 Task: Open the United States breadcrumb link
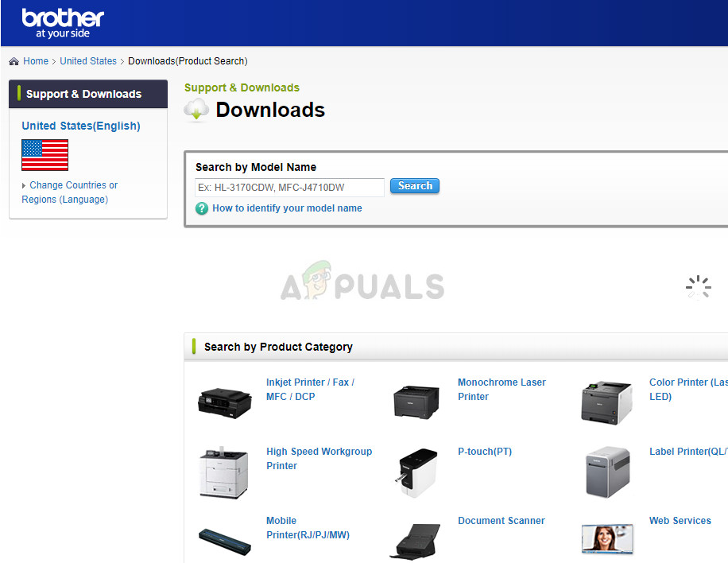pos(88,61)
